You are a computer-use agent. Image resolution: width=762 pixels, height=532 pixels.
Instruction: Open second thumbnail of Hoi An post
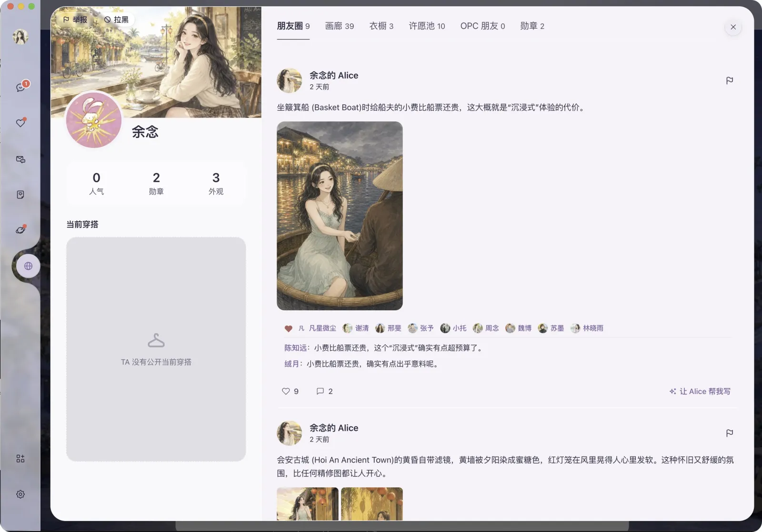point(372,503)
